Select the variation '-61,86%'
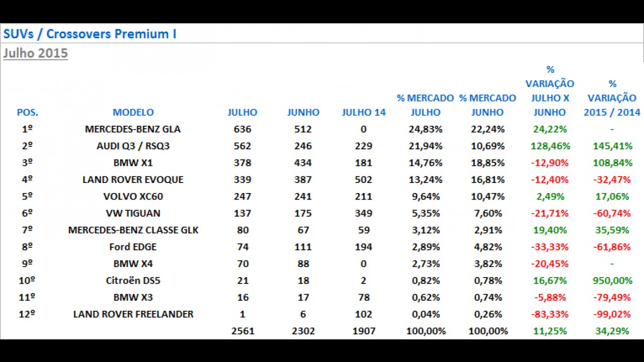This screenshot has width=644, height=362. tap(612, 247)
